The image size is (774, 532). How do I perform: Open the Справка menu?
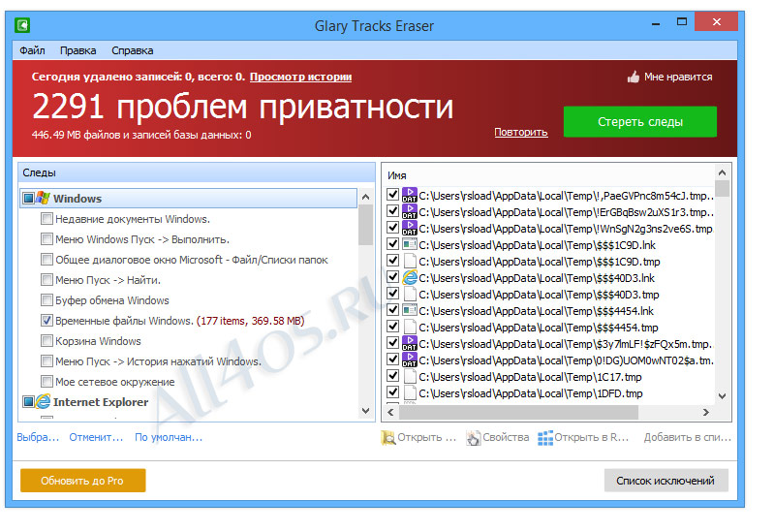point(133,50)
